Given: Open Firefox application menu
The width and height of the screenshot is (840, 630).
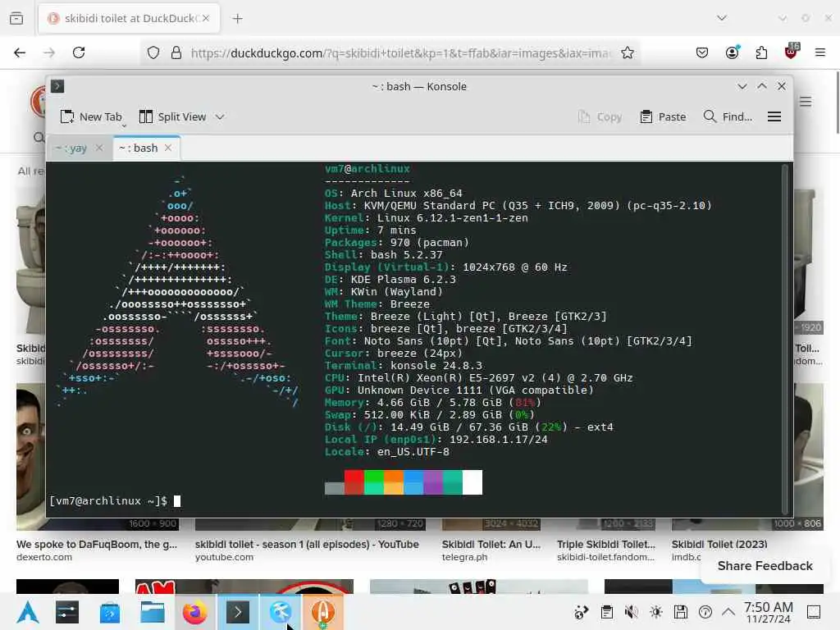Looking at the screenshot, I should point(820,52).
